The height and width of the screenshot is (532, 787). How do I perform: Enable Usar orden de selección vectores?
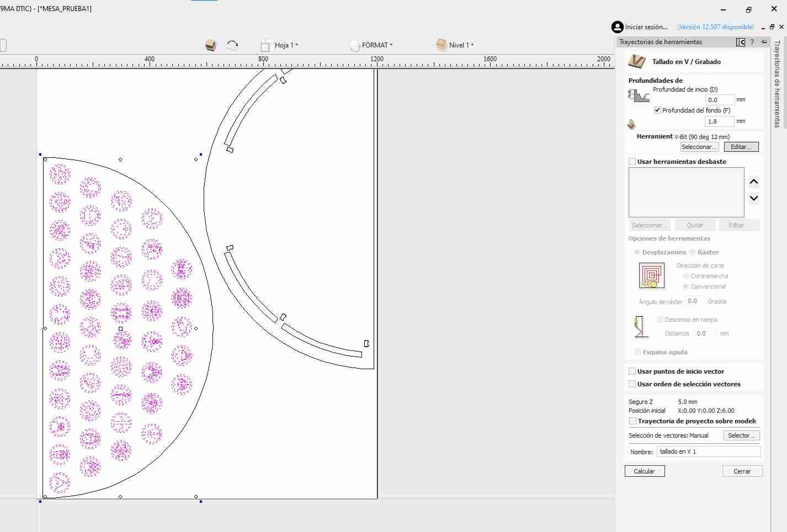pos(632,384)
